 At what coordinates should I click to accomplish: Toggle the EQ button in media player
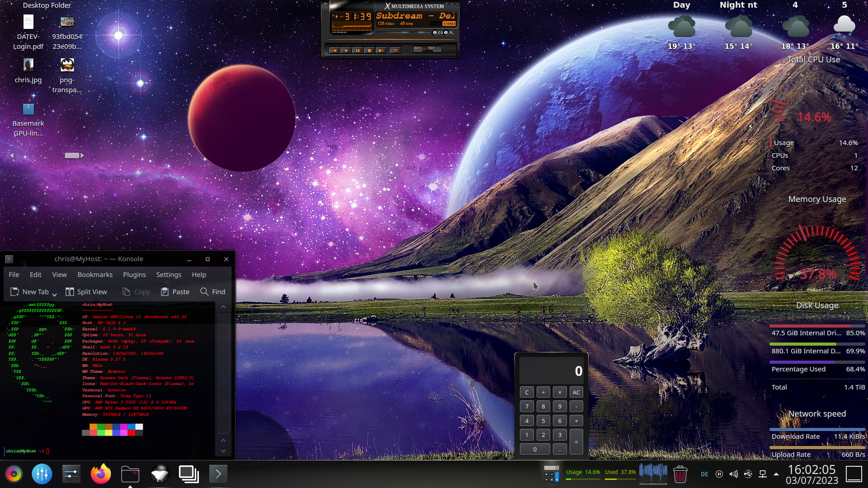435,33
